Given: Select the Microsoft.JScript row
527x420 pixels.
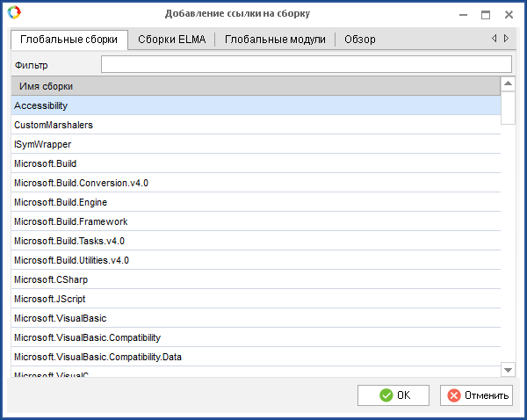Looking at the screenshot, I should pos(256,299).
